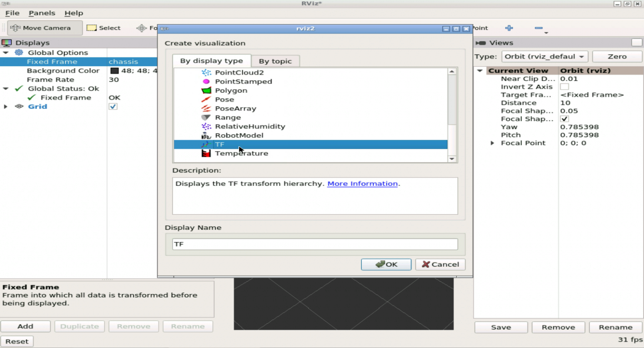Screen dimensions: 644x348
Task: Click the Grid display icon
Action: pos(19,106)
